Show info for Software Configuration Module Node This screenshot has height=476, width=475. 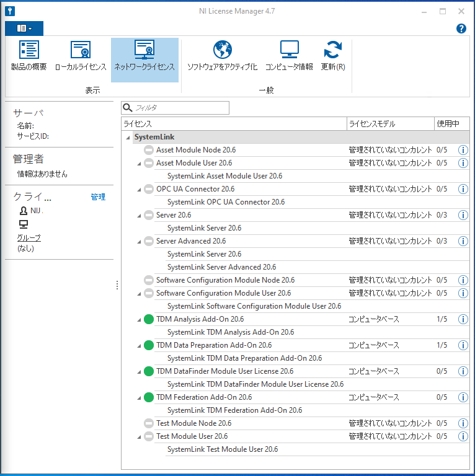[463, 280]
